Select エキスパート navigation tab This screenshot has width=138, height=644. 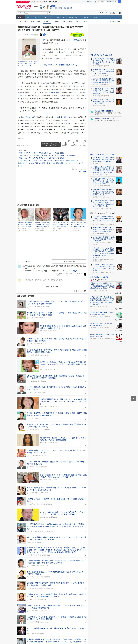point(48,17)
